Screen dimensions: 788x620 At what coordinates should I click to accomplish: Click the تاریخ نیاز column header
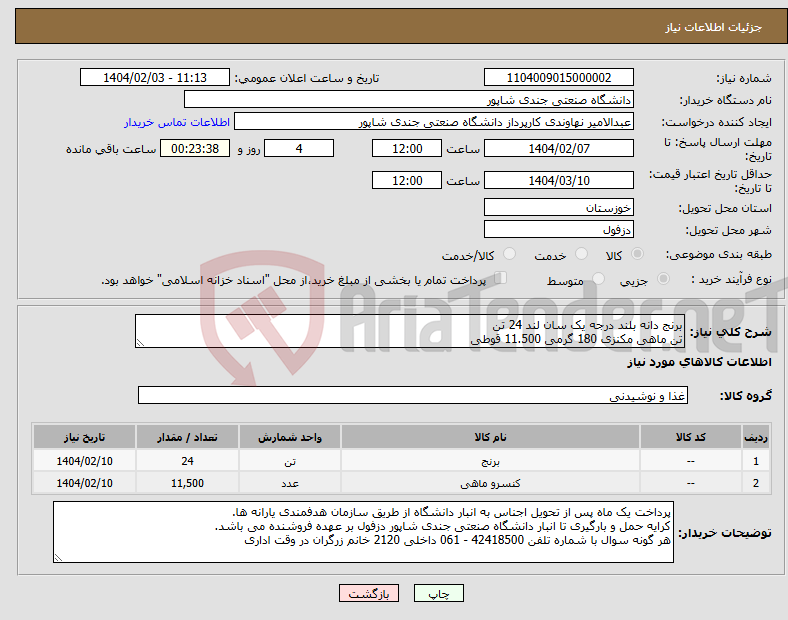(x=84, y=437)
